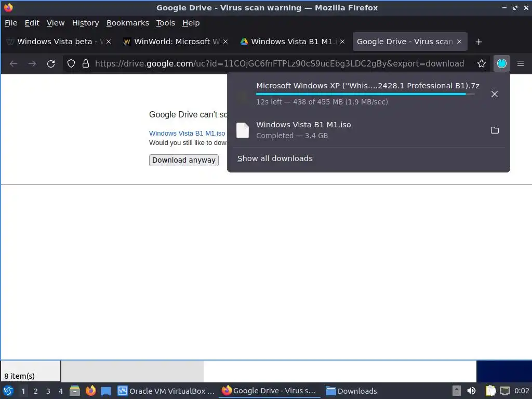Close the Windows Vista beta tab
The height and width of the screenshot is (399, 532).
coord(109,42)
